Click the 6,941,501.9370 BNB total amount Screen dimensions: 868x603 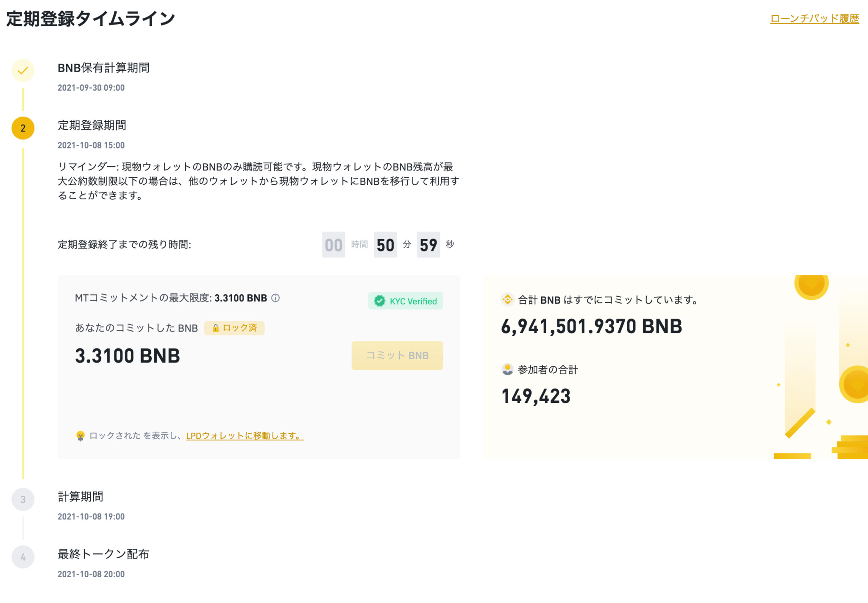[592, 327]
